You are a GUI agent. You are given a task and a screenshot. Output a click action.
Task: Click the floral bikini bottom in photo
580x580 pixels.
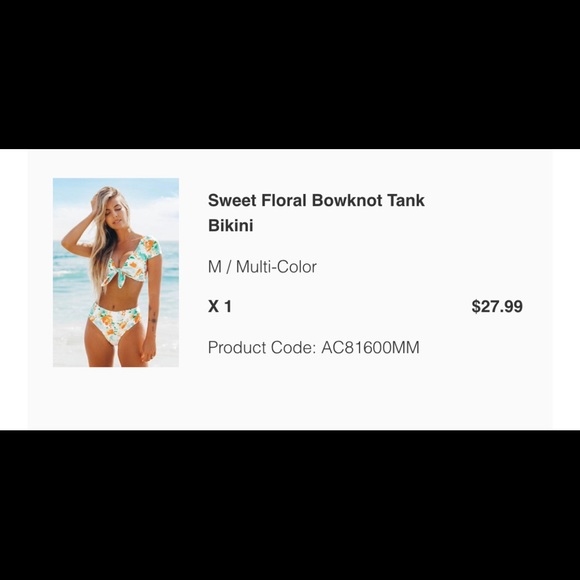[115, 323]
